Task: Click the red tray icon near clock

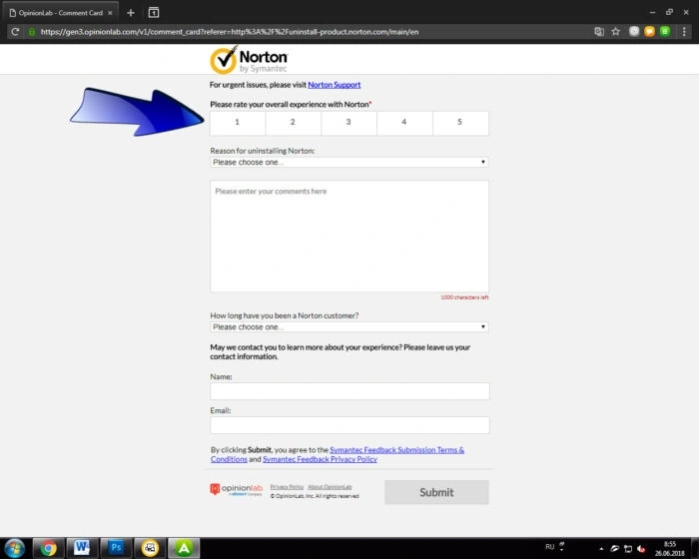Action: pos(641,549)
